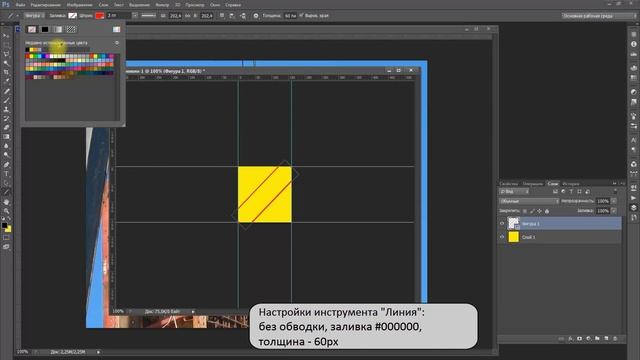The image size is (640, 360).
Task: Open the swatches gear menu in fill popup
Action: point(117,42)
